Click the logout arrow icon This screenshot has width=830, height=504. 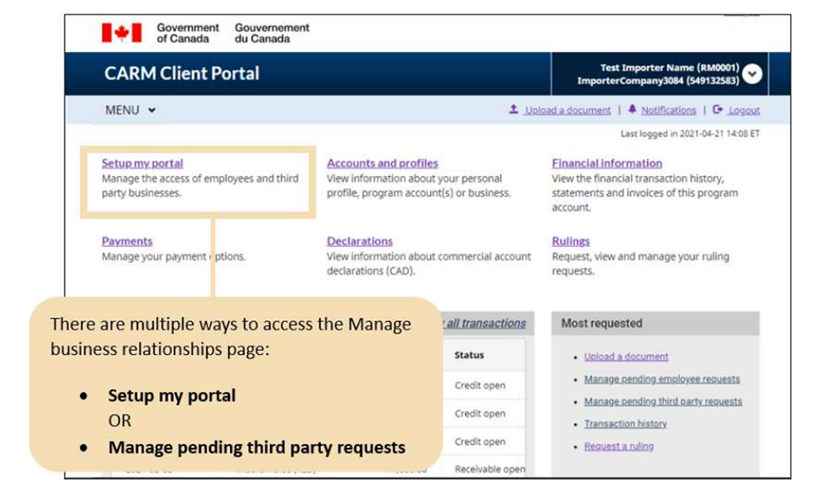pos(718,110)
